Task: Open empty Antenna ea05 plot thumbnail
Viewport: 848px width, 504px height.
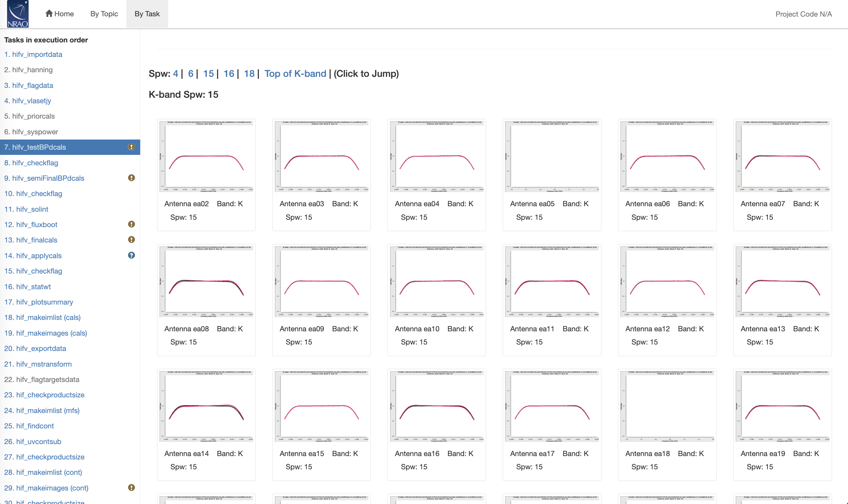Action: pos(552,156)
